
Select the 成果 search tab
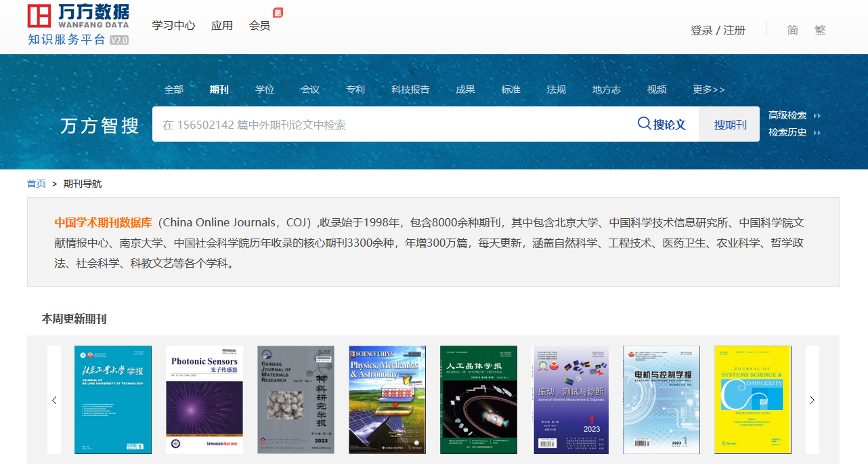[x=465, y=89]
